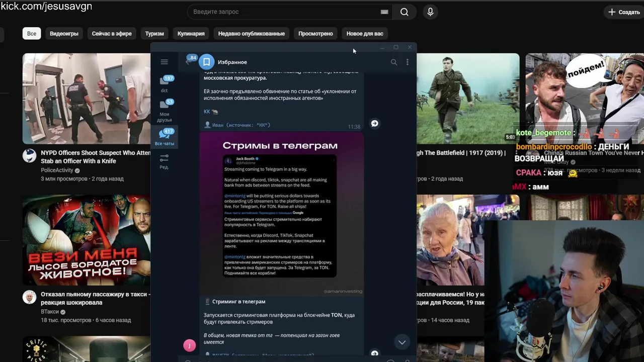Select the Мои друзья chat folder
This screenshot has height=362, width=644.
point(164,110)
